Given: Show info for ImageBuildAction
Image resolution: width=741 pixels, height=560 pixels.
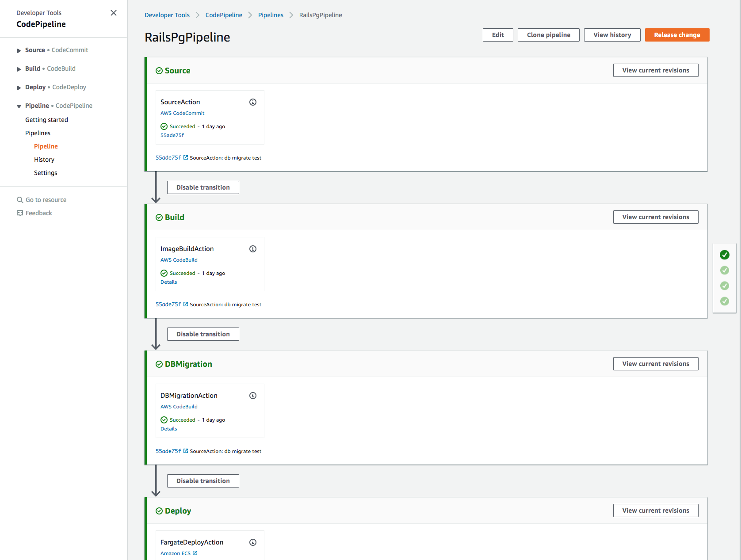Looking at the screenshot, I should (x=253, y=249).
